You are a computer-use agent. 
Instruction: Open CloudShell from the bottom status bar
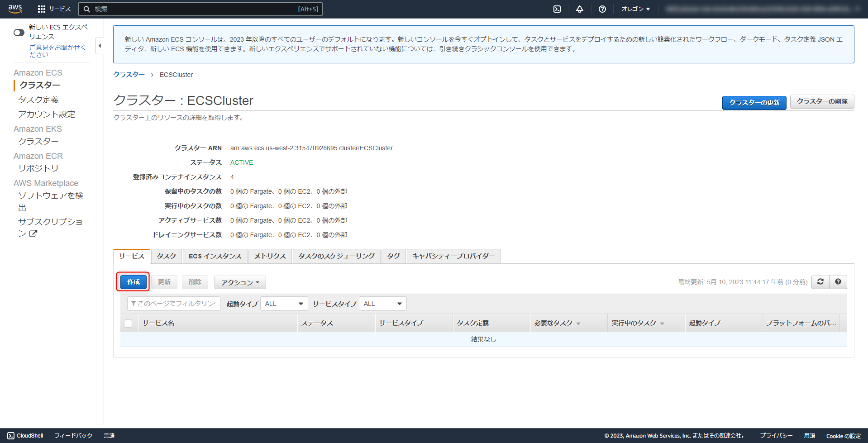(x=25, y=435)
